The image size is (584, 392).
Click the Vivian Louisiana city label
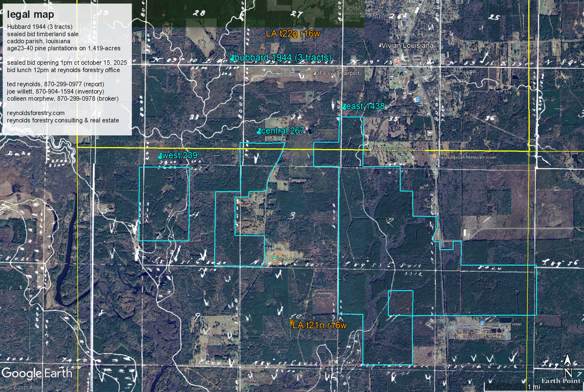[407, 46]
